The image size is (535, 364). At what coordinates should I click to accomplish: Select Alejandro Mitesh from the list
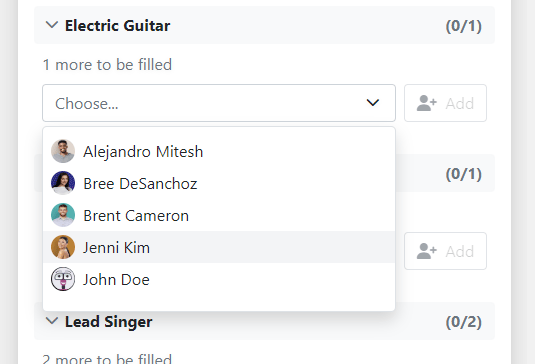pos(219,151)
